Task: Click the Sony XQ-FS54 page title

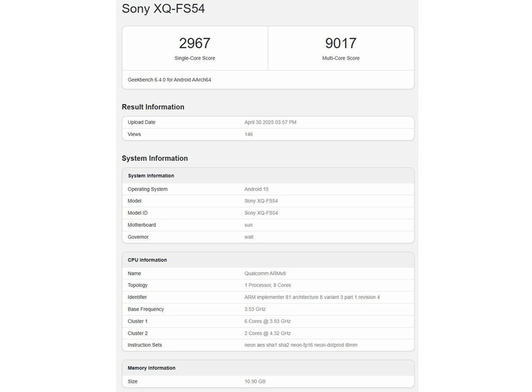Action: coord(163,9)
